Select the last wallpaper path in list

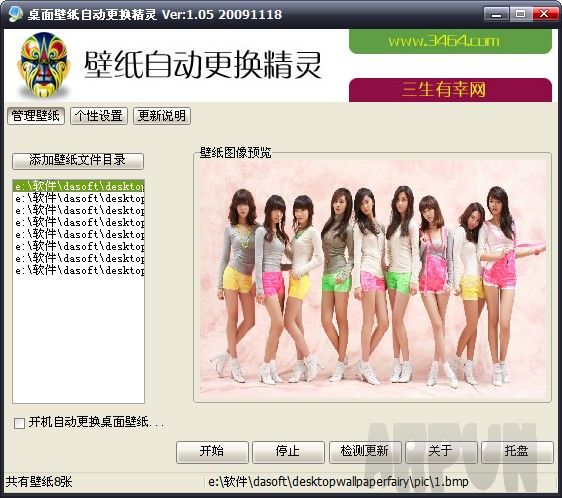pyautogui.click(x=78, y=270)
